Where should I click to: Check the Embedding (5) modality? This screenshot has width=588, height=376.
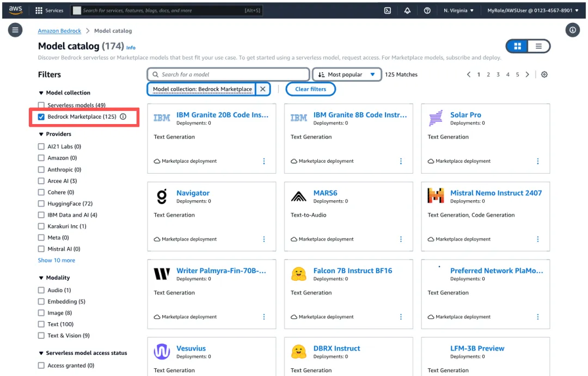click(x=41, y=301)
